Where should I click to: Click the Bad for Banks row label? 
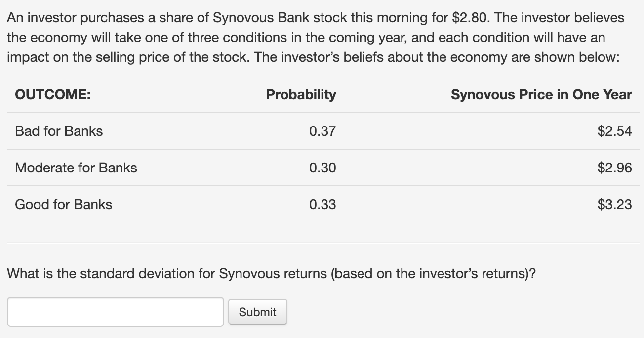(59, 131)
